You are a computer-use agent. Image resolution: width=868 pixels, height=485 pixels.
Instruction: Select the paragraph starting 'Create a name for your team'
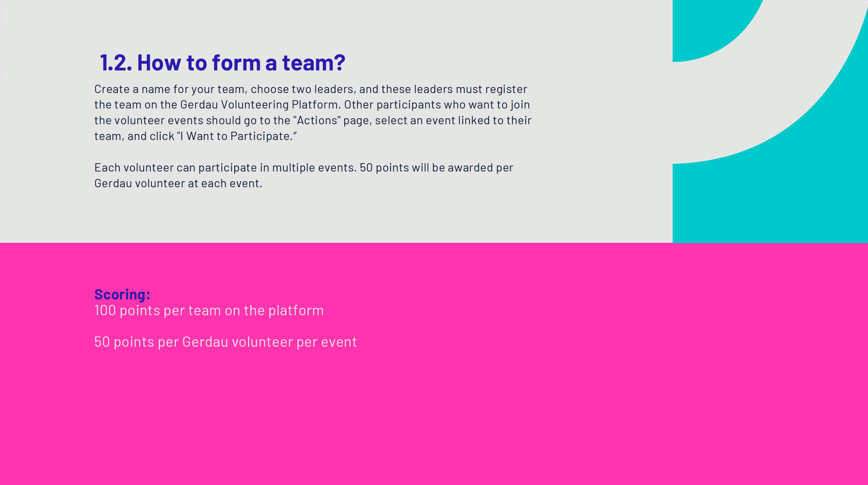click(x=313, y=113)
